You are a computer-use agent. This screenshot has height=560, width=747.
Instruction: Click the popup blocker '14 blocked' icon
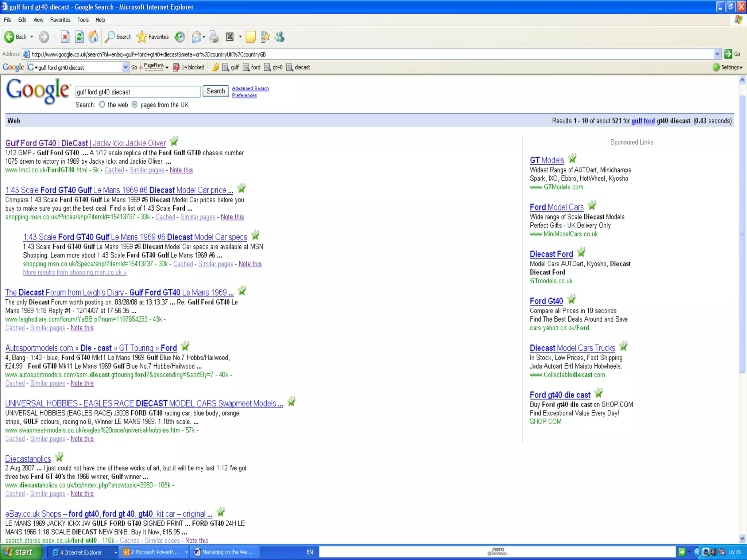coord(189,67)
